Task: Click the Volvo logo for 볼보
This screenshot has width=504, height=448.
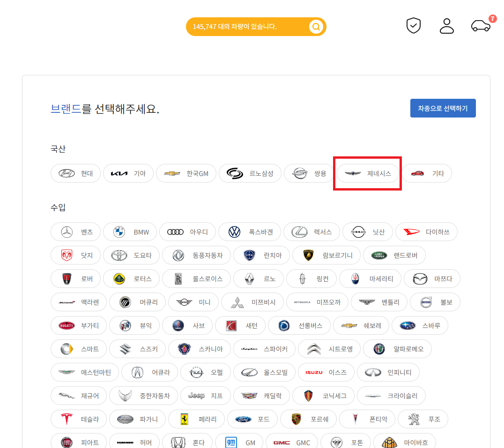Action: pyautogui.click(x=426, y=302)
